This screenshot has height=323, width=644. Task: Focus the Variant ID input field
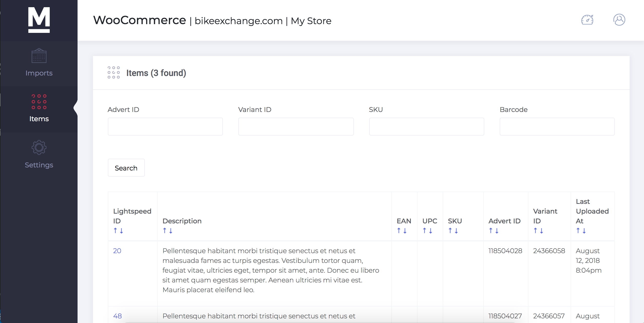296,127
